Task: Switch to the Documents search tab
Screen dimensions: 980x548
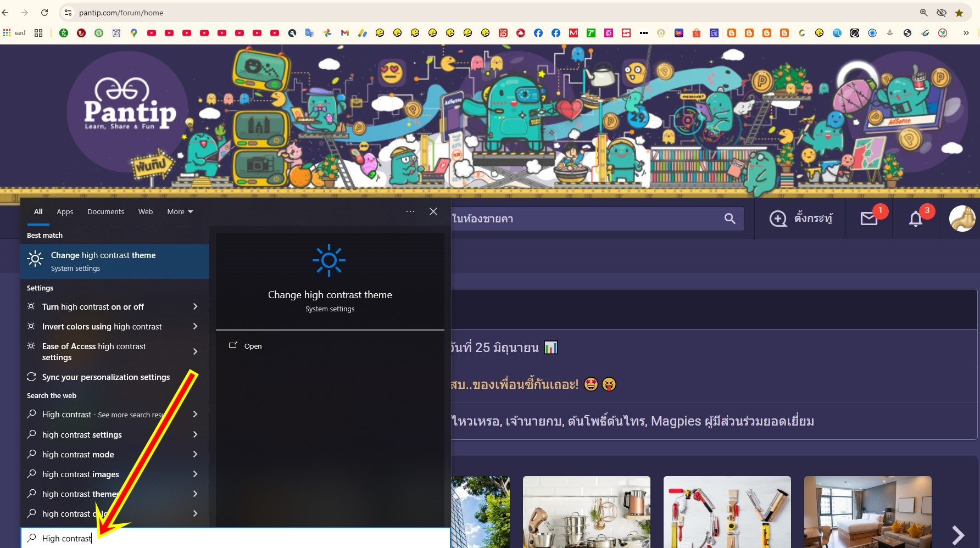Action: (x=105, y=211)
